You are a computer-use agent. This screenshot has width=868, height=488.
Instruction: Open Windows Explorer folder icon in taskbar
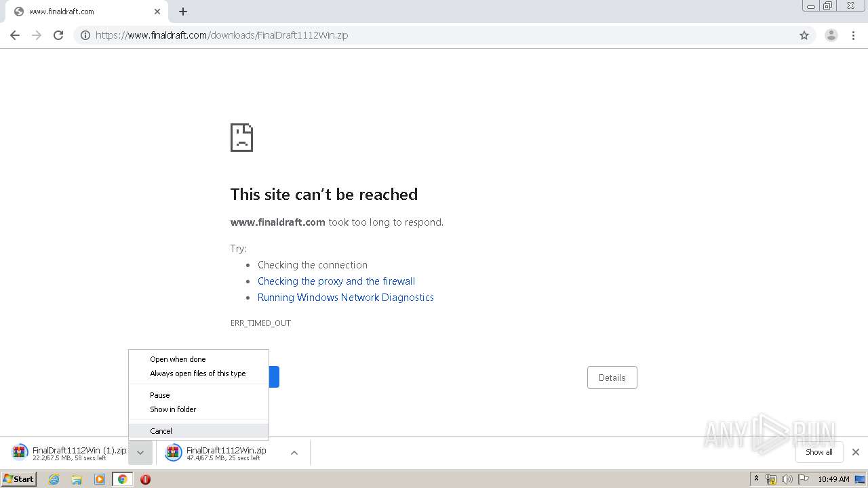pos(77,479)
